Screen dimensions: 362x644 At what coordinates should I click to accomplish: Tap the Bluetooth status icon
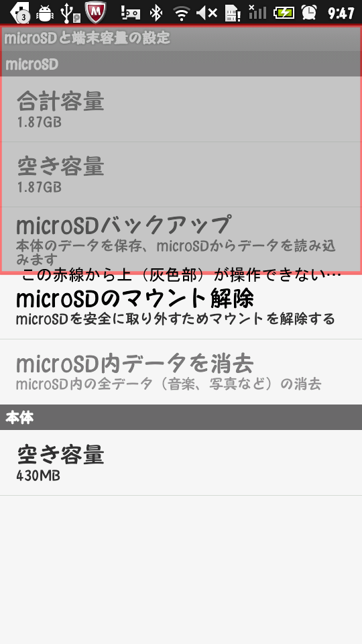(156, 13)
